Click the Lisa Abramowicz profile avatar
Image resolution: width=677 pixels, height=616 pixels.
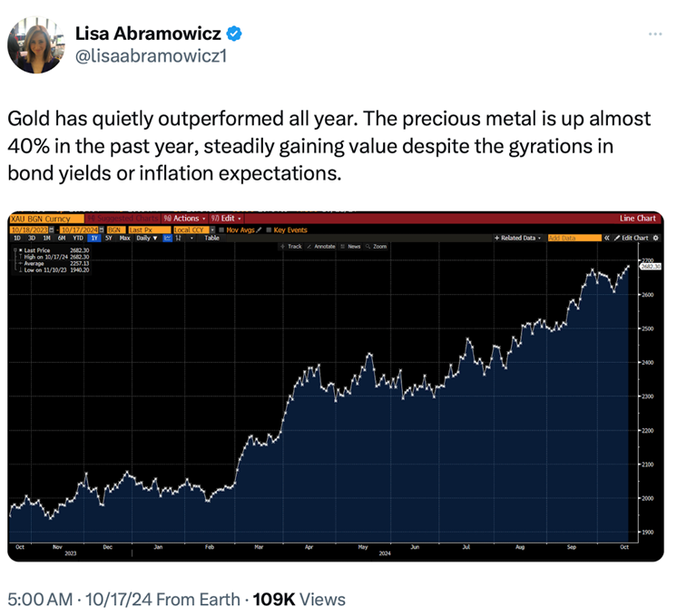click(x=34, y=45)
